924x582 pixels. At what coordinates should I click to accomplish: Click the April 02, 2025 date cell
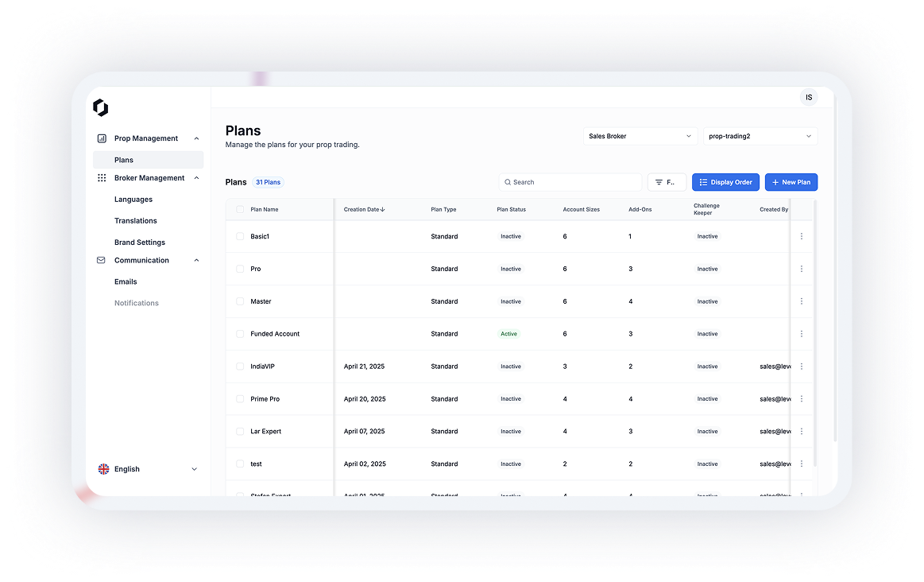tap(364, 464)
